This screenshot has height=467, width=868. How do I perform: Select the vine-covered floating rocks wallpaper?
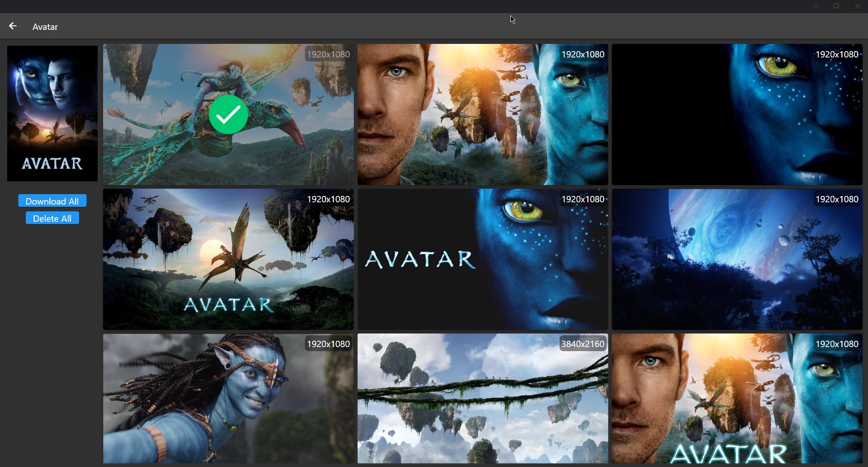click(x=483, y=399)
